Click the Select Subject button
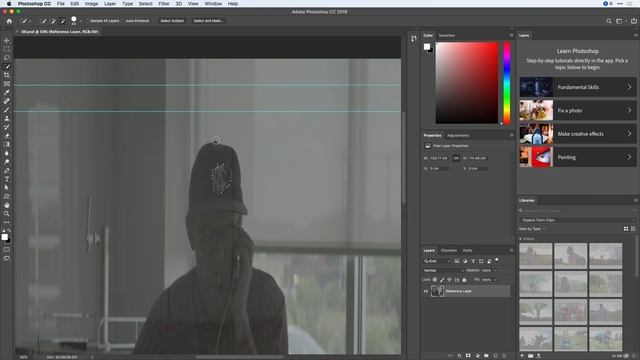This screenshot has height=360, width=640. click(172, 21)
